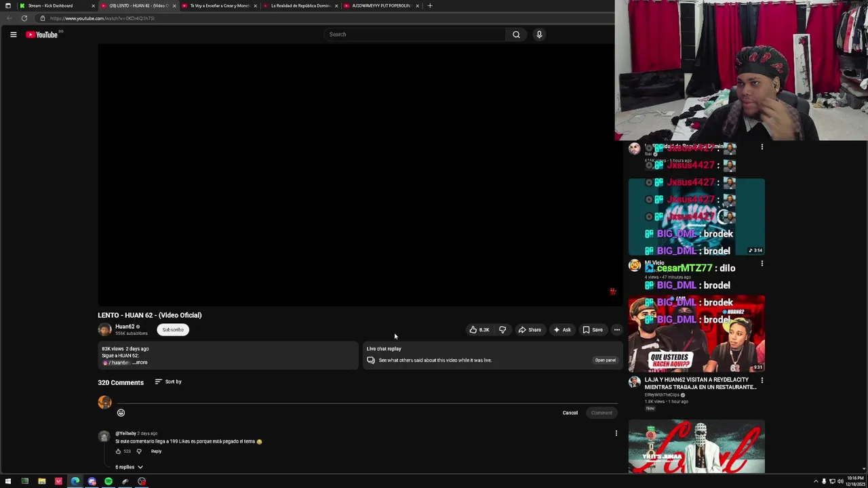Image resolution: width=868 pixels, height=488 pixels.
Task: Open the Windows Start menu
Action: 8,481
